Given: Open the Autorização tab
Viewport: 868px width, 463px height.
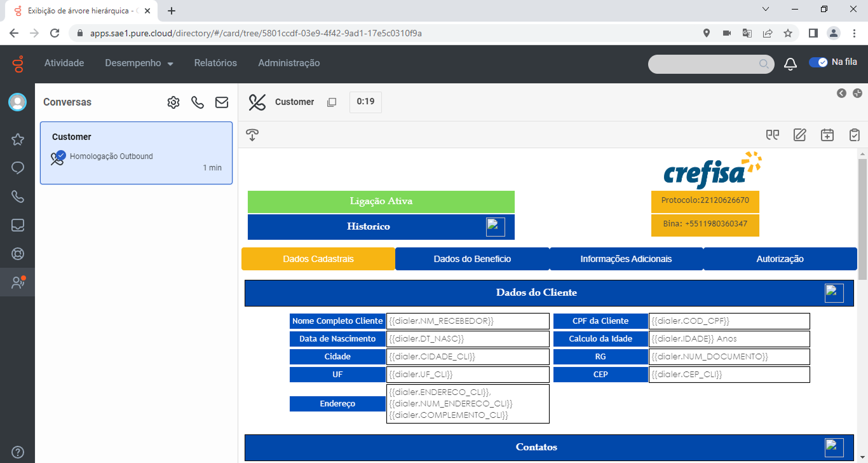Looking at the screenshot, I should [x=780, y=259].
